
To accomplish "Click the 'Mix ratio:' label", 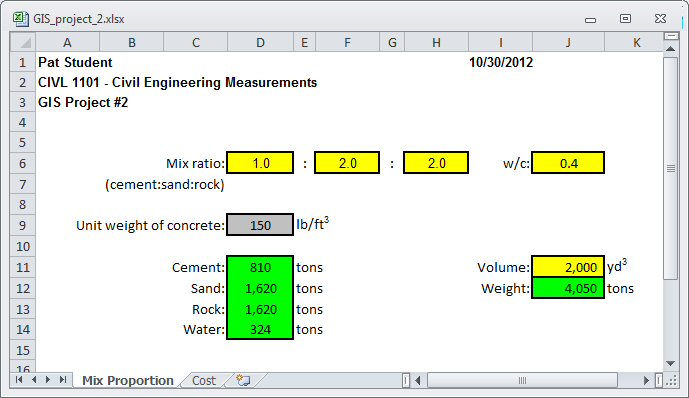I will [195, 163].
